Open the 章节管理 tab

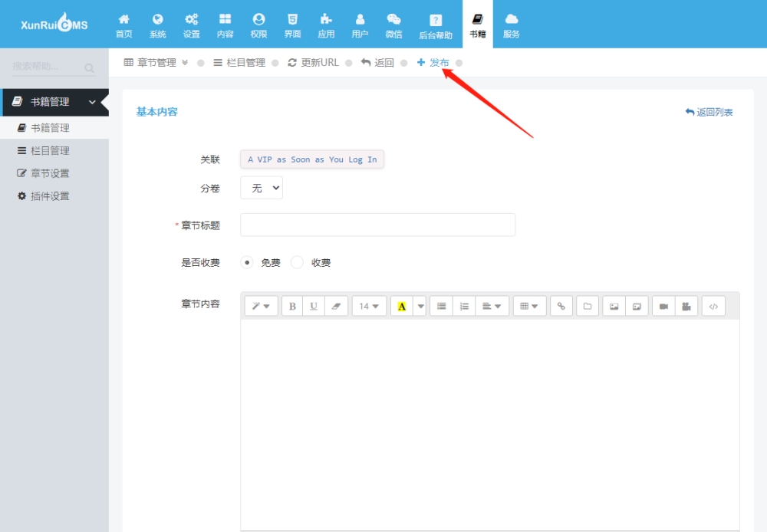[150, 63]
